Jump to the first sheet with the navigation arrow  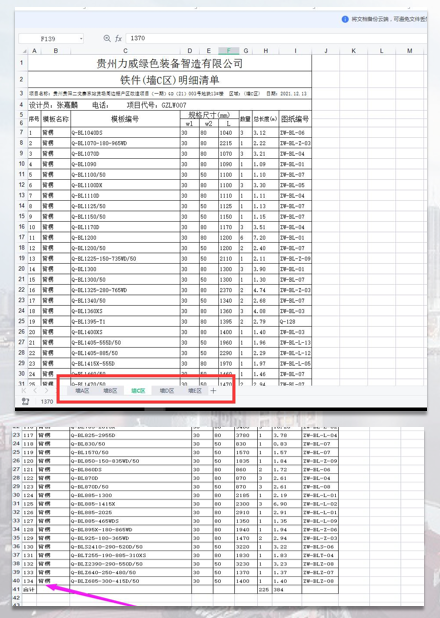[24, 391]
